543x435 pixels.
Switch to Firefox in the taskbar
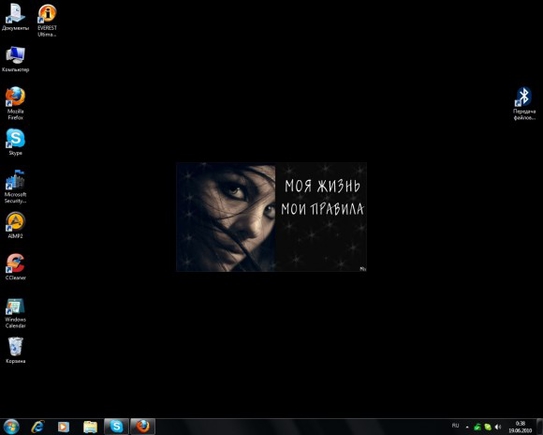(x=143, y=426)
